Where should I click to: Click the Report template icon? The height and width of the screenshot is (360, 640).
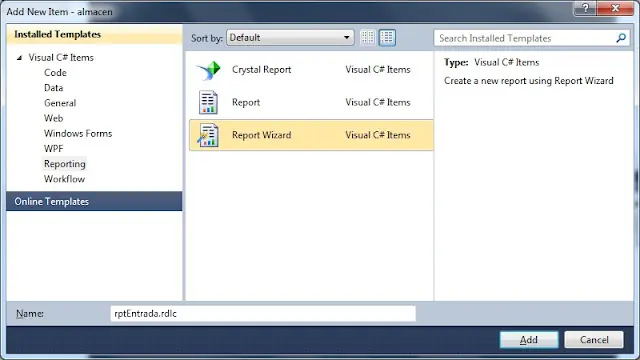[208, 102]
